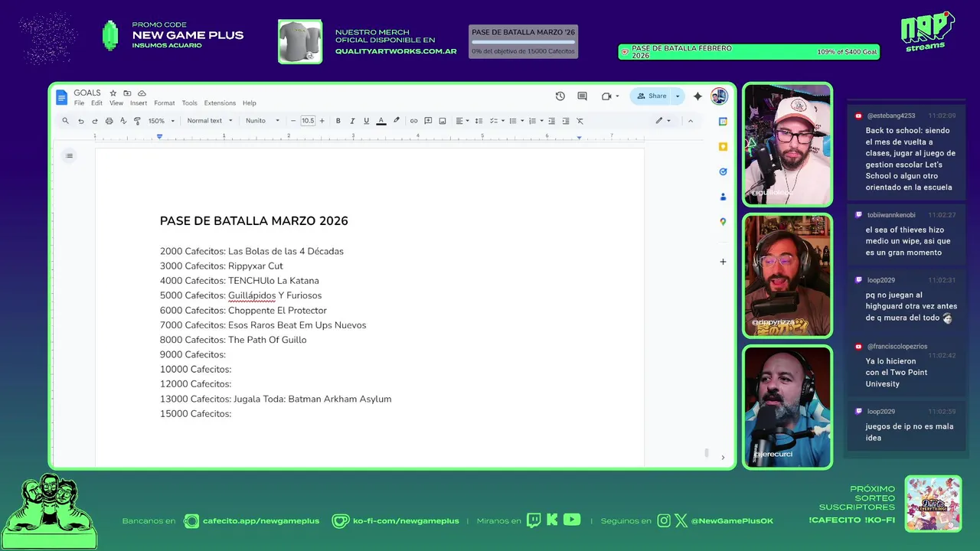Insert an image

[443, 121]
